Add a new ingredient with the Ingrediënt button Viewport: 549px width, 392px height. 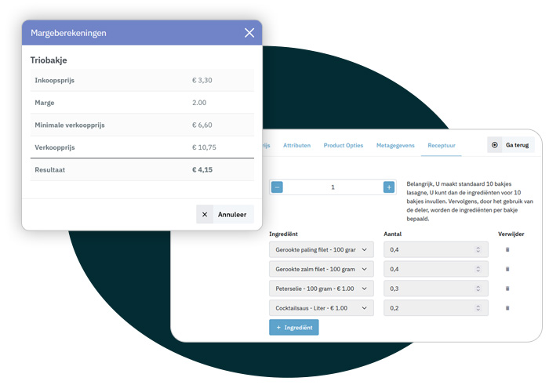click(293, 327)
